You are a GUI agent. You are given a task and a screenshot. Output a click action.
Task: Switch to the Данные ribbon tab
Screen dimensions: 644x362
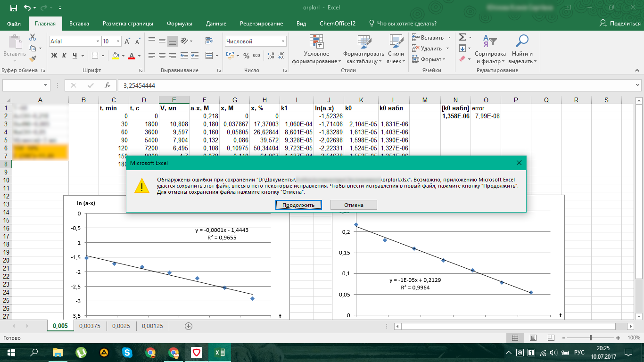(x=216, y=23)
